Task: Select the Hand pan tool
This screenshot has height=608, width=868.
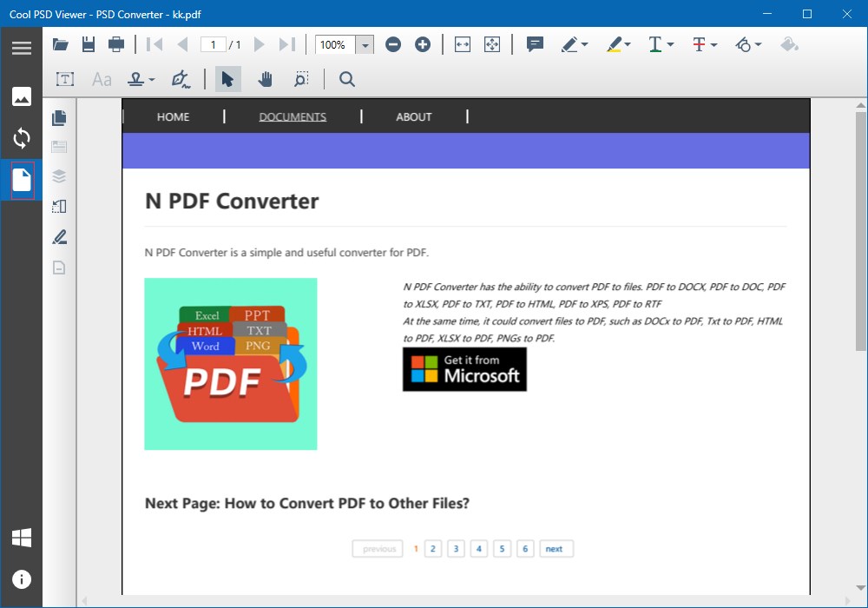Action: [x=265, y=79]
